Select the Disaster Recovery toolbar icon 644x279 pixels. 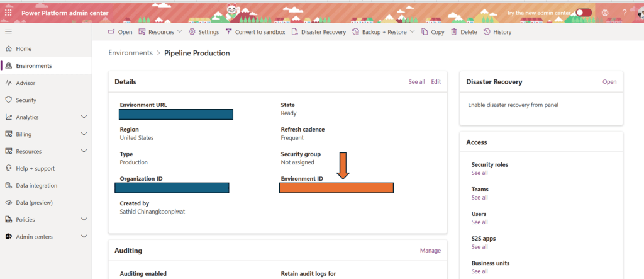pos(295,32)
